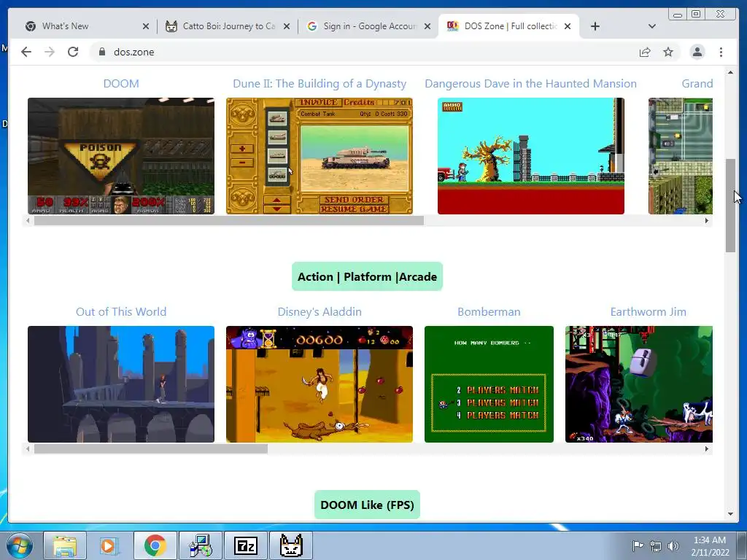Click left arrow of top games row scrollbar
The image size is (747, 560).
click(x=28, y=220)
